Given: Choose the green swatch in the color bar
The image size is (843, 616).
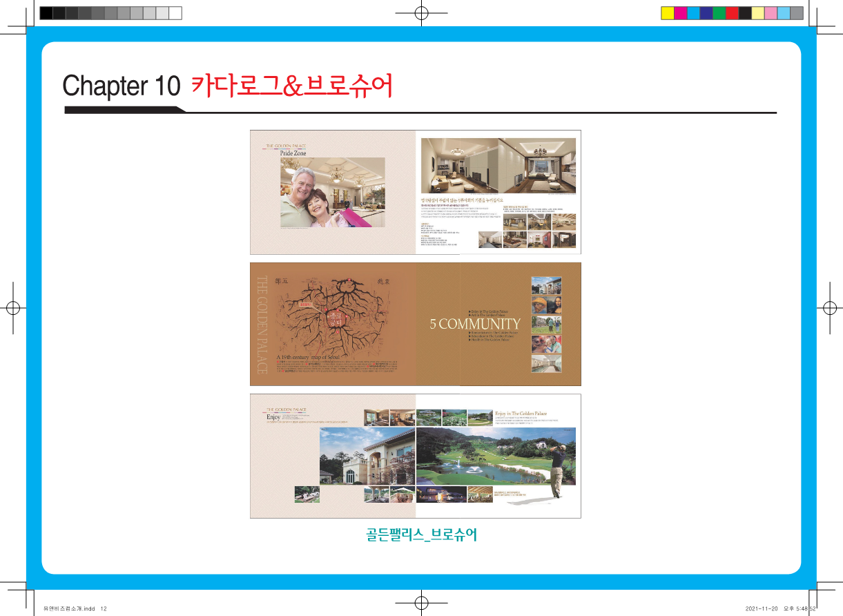Looking at the screenshot, I should (x=719, y=13).
